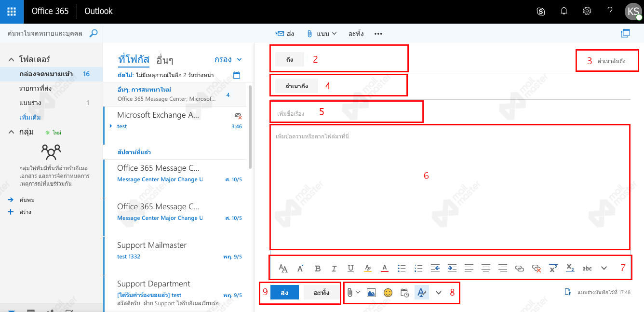Open the bottom attach dropdown arrow

click(358, 292)
